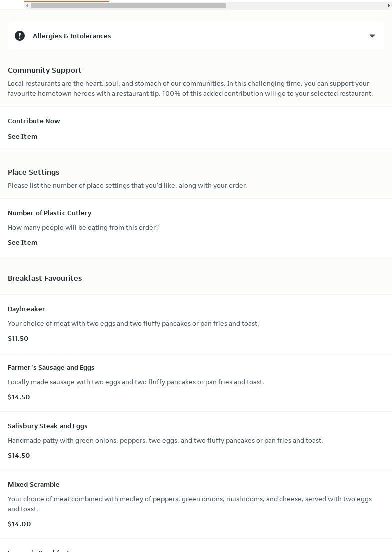Viewport: 392px width, 552px height.
Task: Click the horizontal scrollbar right arrow
Action: point(388,6)
